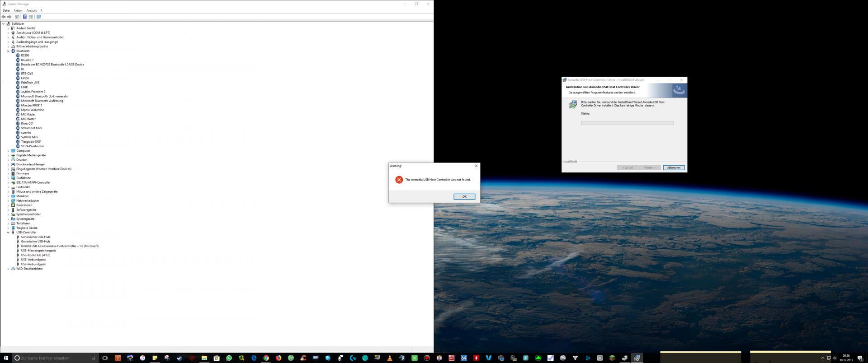
Task: Open File Explorer from the taskbar
Action: point(204,358)
